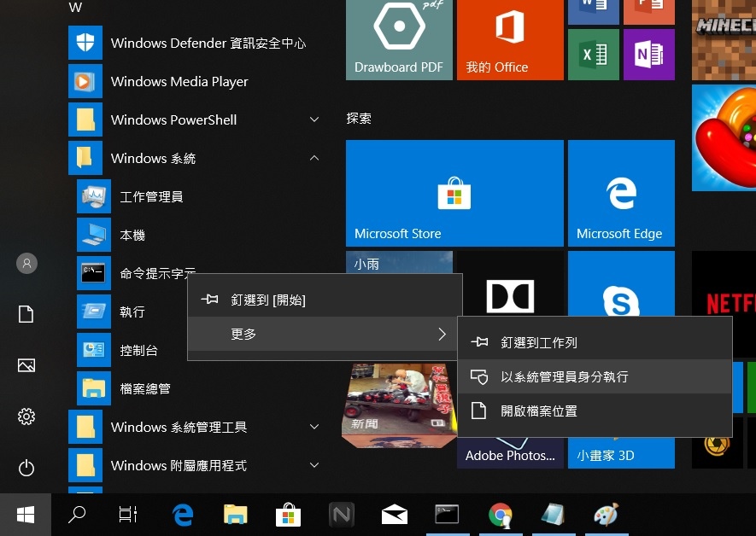The width and height of the screenshot is (756, 536).
Task: Open the OneNote tile
Action: tap(649, 55)
